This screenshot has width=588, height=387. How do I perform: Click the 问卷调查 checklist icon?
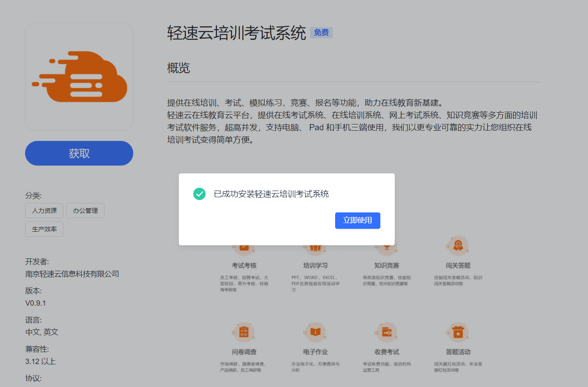(244, 332)
